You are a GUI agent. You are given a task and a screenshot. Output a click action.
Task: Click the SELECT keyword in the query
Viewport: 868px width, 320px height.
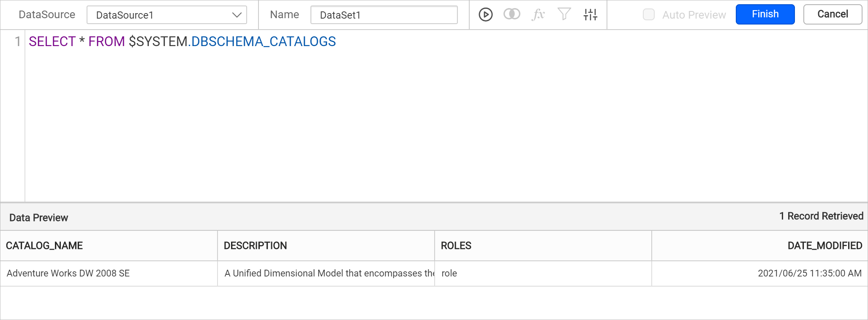click(x=52, y=41)
